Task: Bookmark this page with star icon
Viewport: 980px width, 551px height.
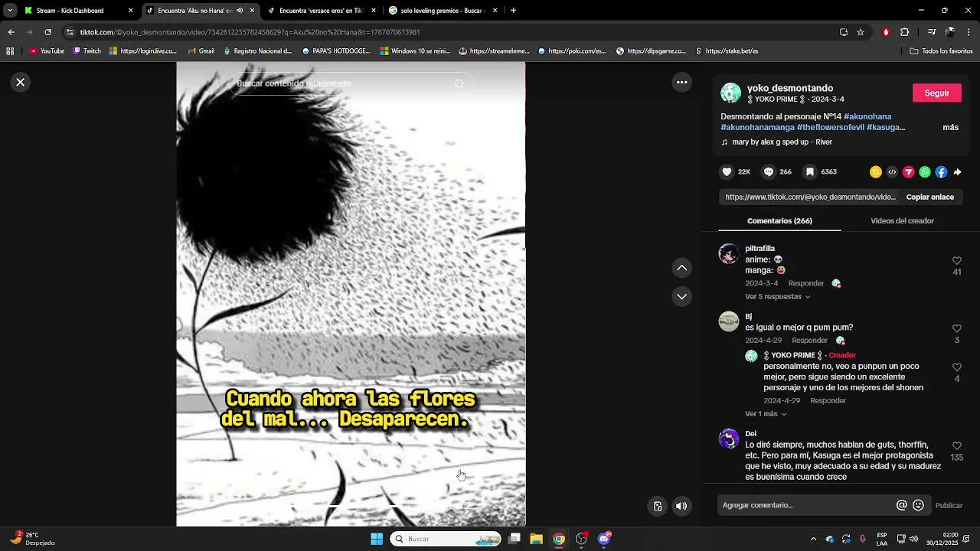Action: point(861,32)
